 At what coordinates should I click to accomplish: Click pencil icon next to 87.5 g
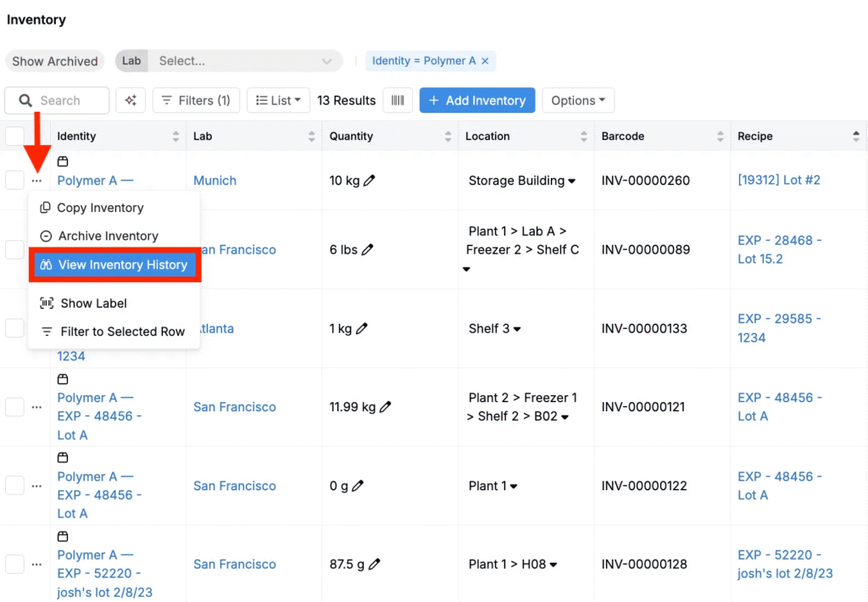point(375,564)
